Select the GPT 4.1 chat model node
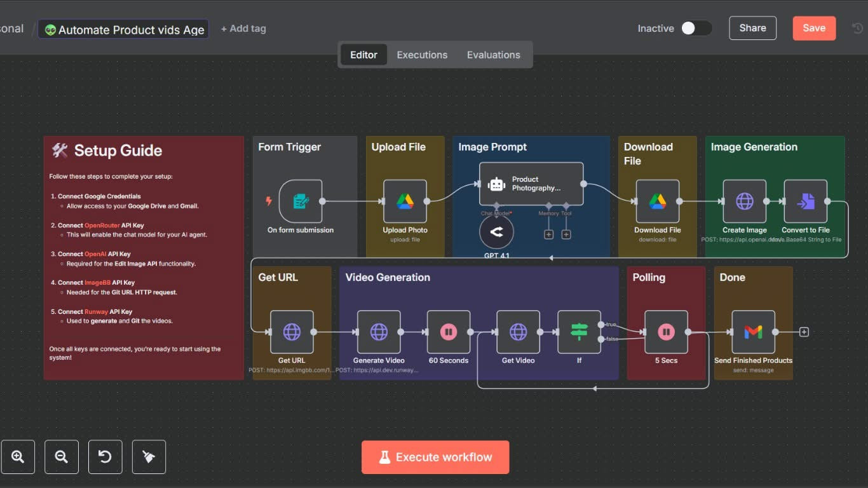Image resolution: width=868 pixels, height=488 pixels. point(496,232)
